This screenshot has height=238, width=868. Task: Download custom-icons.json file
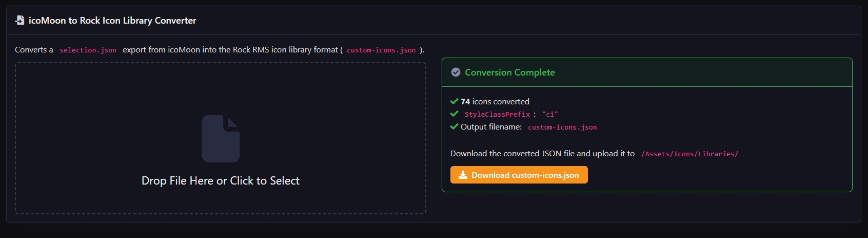pyautogui.click(x=519, y=175)
